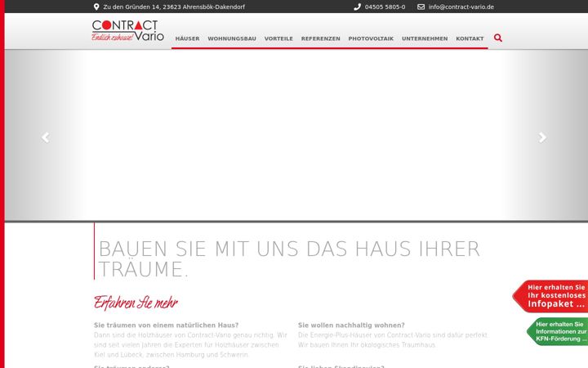Screen dimensions: 588x368
Task: Click 'Erfahren Sie mehr' script heading
Action: tap(136, 303)
